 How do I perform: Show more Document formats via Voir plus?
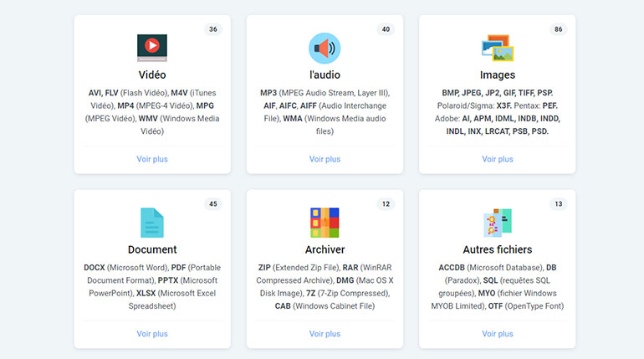[152, 334]
